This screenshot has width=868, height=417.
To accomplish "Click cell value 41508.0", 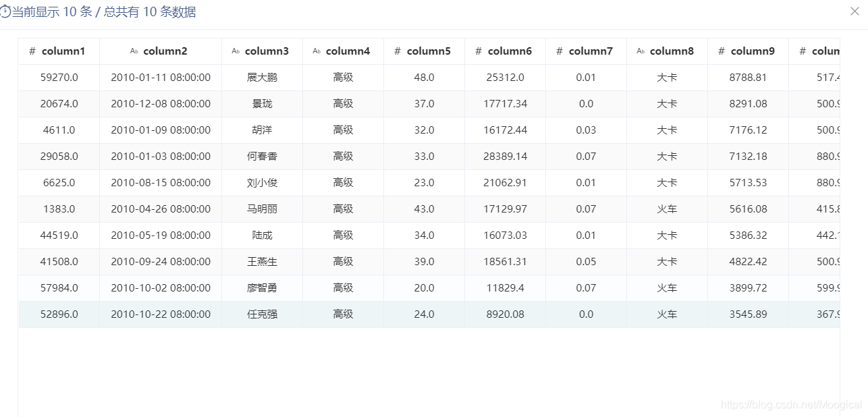I will (59, 262).
